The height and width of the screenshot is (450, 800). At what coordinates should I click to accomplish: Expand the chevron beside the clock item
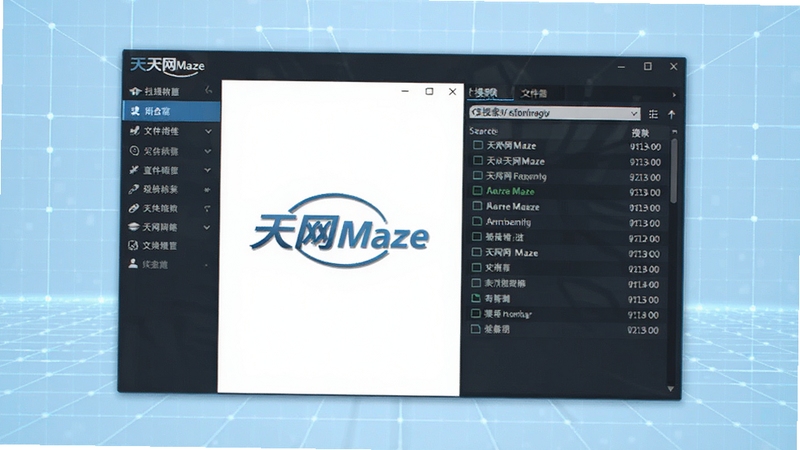pos(208,151)
